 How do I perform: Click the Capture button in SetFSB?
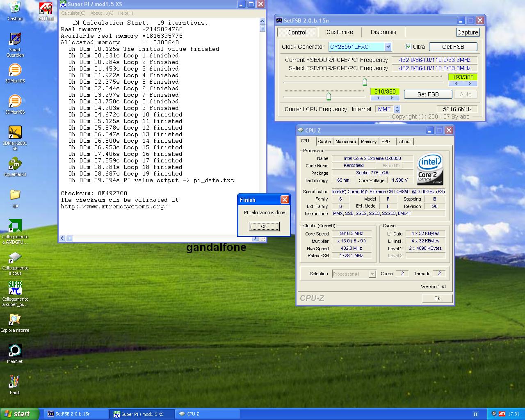coord(468,32)
